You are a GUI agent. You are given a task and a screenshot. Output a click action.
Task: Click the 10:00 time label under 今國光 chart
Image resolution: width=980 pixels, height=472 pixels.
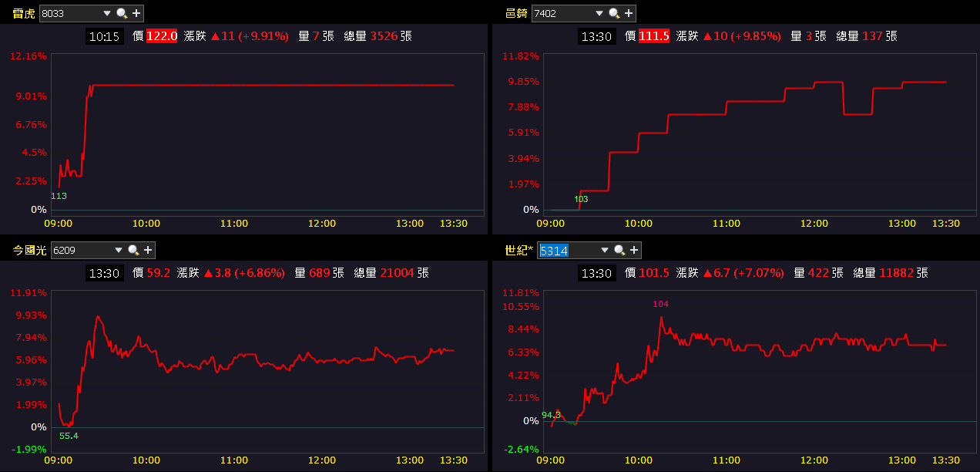click(146, 460)
